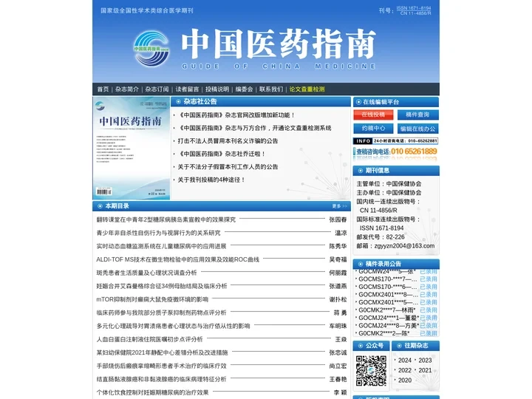
Task: Click author name 张囡春
Action: (338, 219)
